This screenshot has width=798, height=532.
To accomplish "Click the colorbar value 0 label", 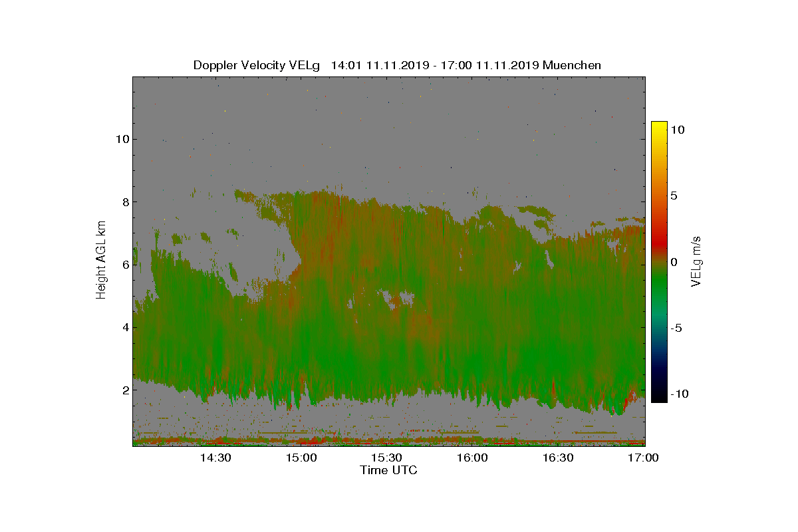I will point(674,261).
